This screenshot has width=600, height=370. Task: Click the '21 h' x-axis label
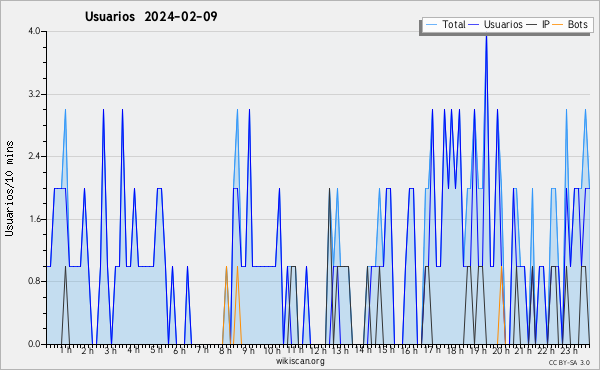pyautogui.click(x=523, y=350)
